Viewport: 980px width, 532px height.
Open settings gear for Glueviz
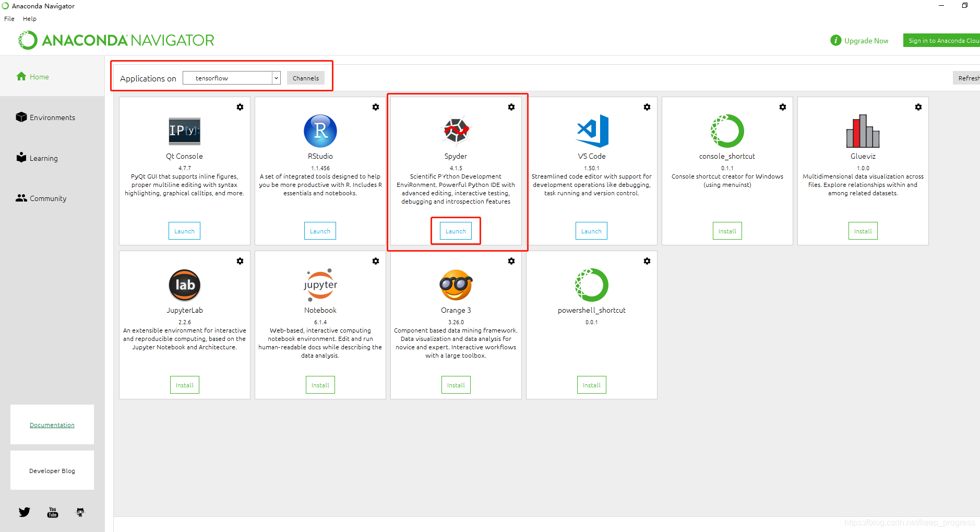click(x=918, y=107)
